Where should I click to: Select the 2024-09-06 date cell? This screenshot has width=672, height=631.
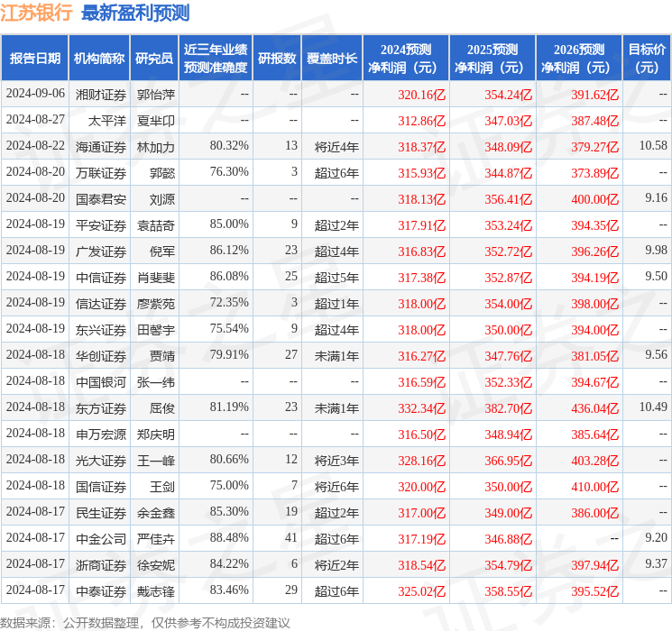click(35, 94)
